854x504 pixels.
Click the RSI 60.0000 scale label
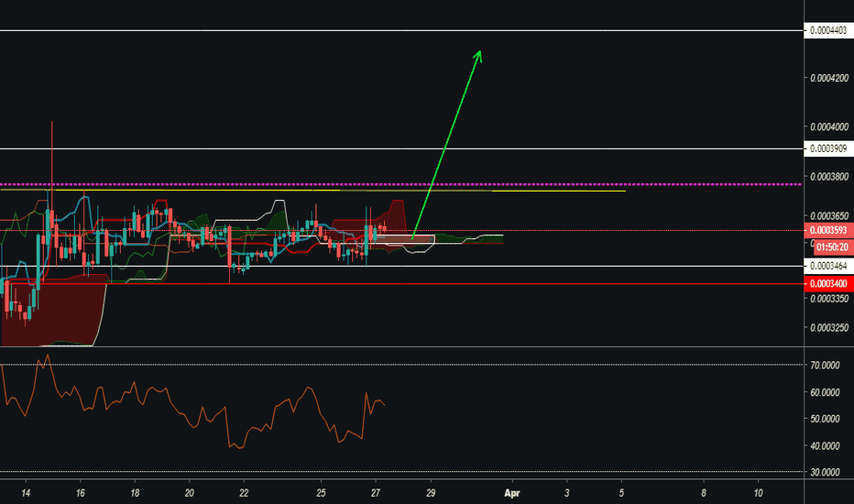[x=825, y=392]
